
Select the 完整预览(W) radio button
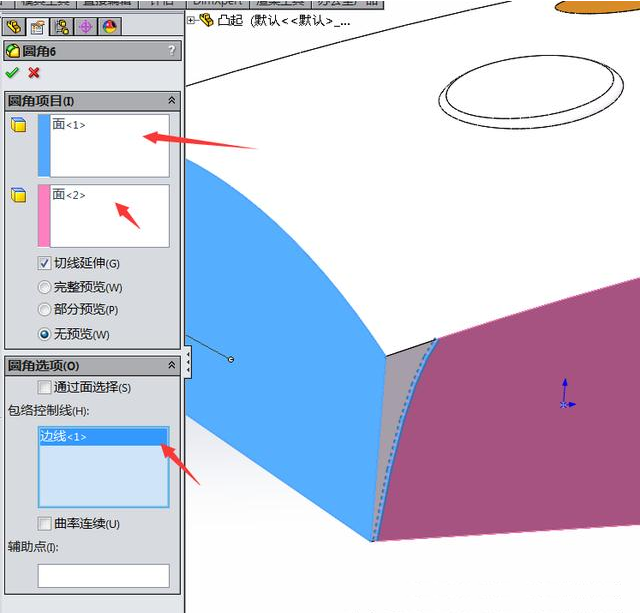pos(44,287)
